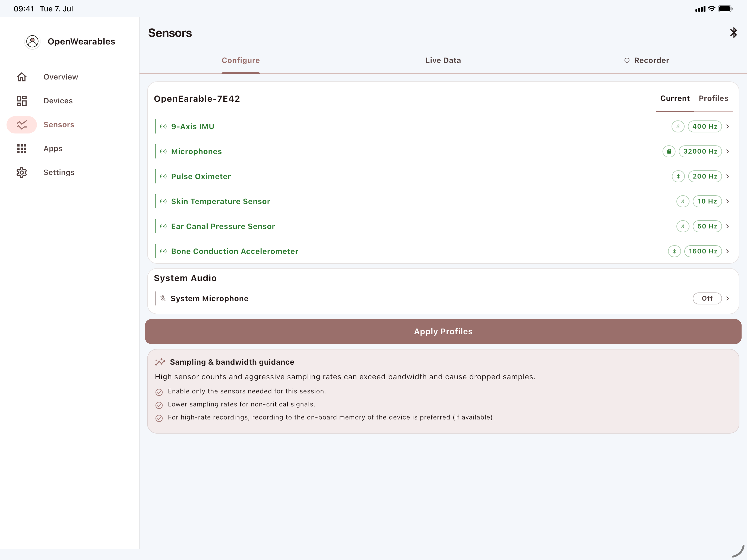Click sensor icon beside Skin Temperature Sensor
747x560 pixels.
(x=163, y=202)
